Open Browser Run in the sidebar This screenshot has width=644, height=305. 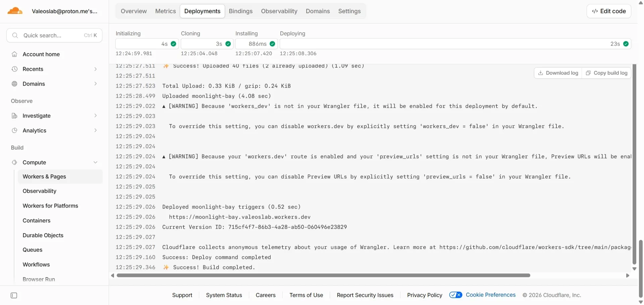(39, 279)
